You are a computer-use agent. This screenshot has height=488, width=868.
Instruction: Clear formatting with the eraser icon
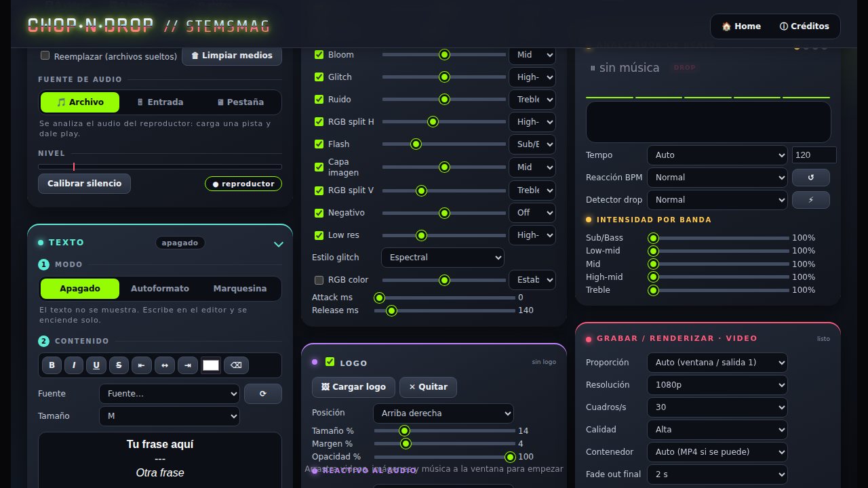[236, 365]
